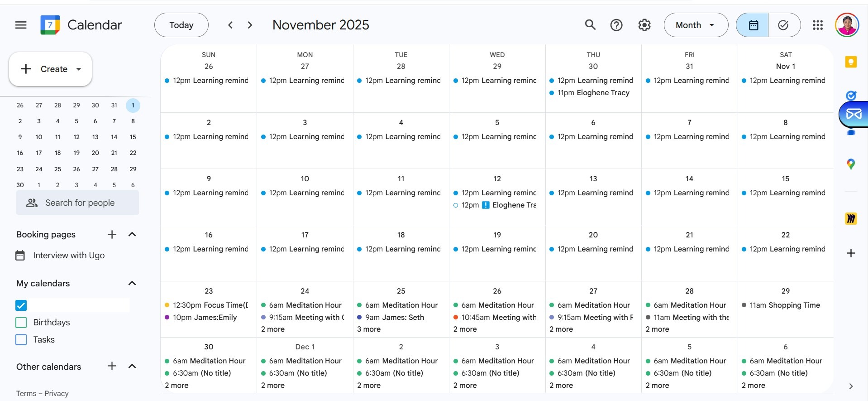This screenshot has height=401, width=868.
Task: Open the main menu hamburger icon
Action: pos(21,25)
